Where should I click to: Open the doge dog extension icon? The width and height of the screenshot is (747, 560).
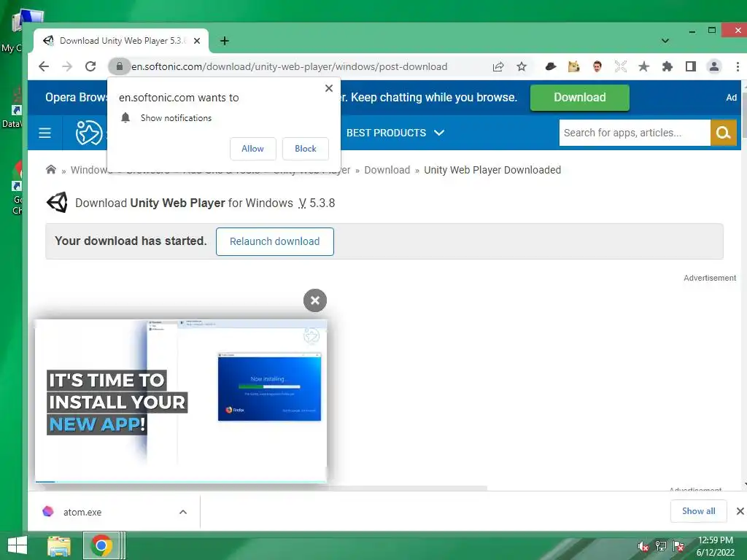574,66
